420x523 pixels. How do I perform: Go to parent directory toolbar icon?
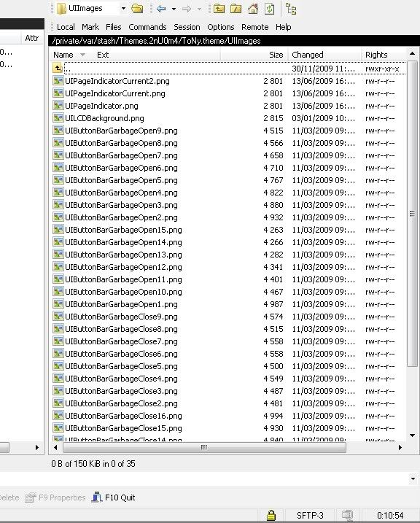tap(219, 9)
